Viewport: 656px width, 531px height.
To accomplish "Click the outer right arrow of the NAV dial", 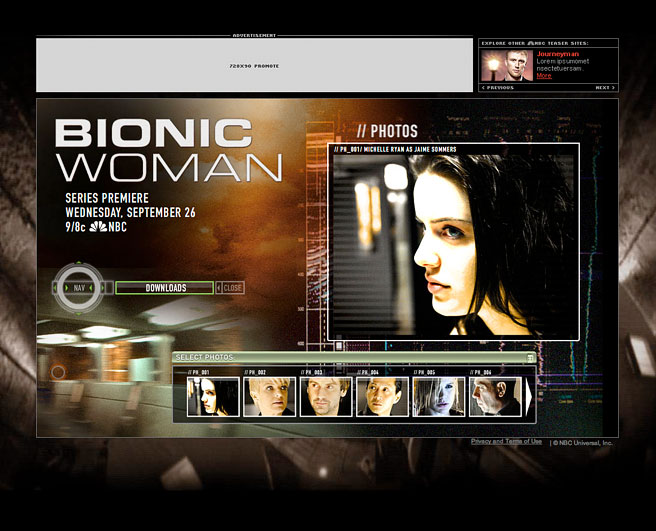I will point(103,288).
